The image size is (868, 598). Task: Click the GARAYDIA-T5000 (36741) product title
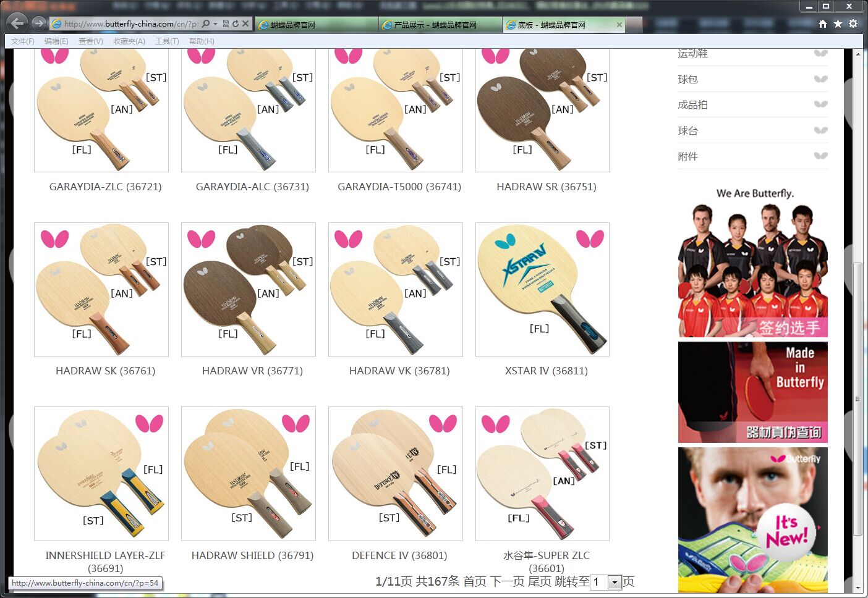pos(399,187)
